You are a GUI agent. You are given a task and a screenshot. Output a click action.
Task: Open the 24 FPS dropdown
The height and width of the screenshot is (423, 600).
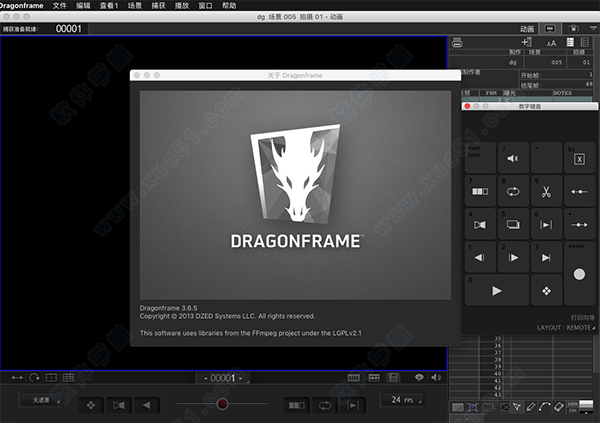(403, 400)
